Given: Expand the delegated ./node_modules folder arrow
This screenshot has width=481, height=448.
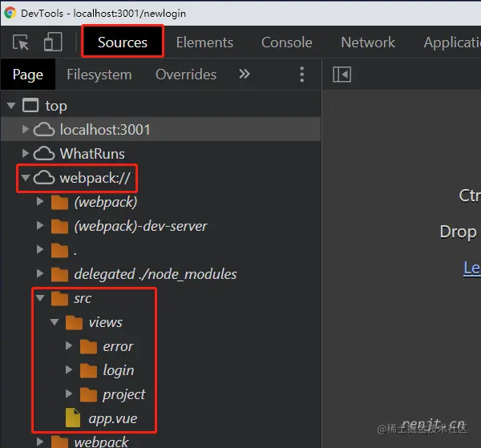Looking at the screenshot, I should (40, 273).
